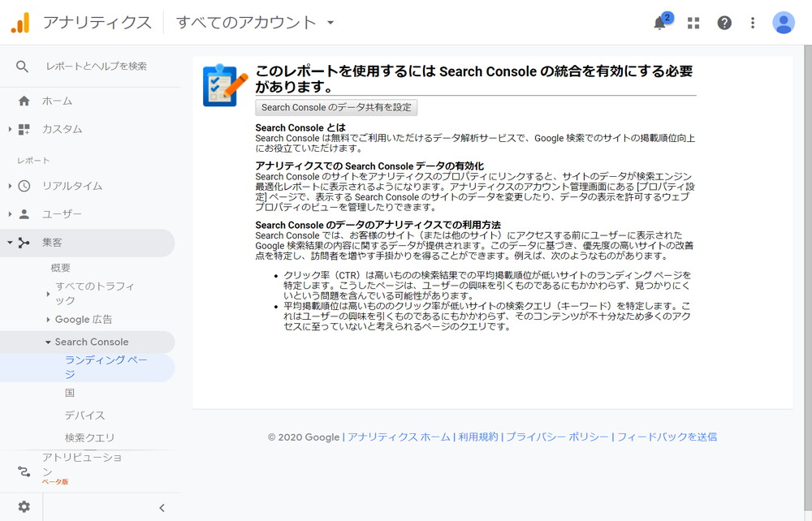The height and width of the screenshot is (521, 812).
Task: Click the アナリティクス product title
Action: click(97, 23)
